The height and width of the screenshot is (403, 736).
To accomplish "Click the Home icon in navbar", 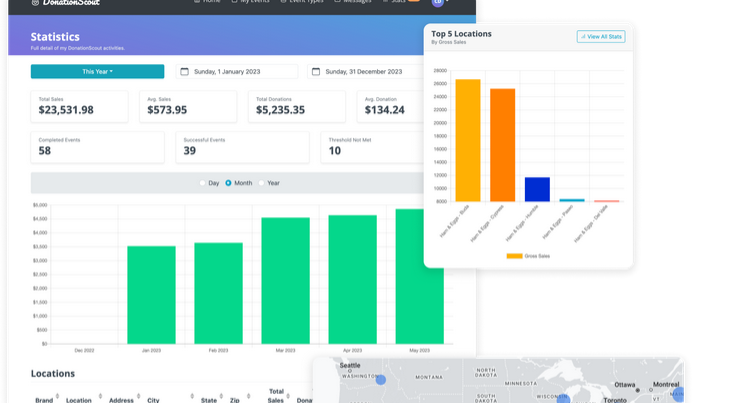I will coord(195,2).
